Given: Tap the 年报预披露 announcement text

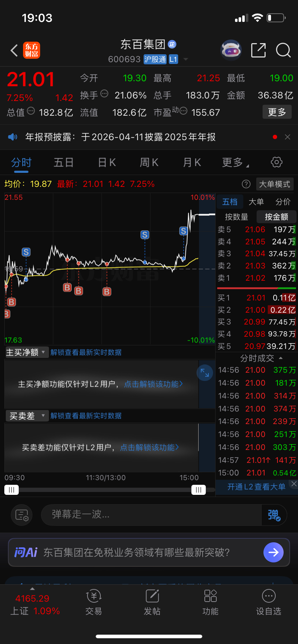Looking at the screenshot, I should [120, 137].
